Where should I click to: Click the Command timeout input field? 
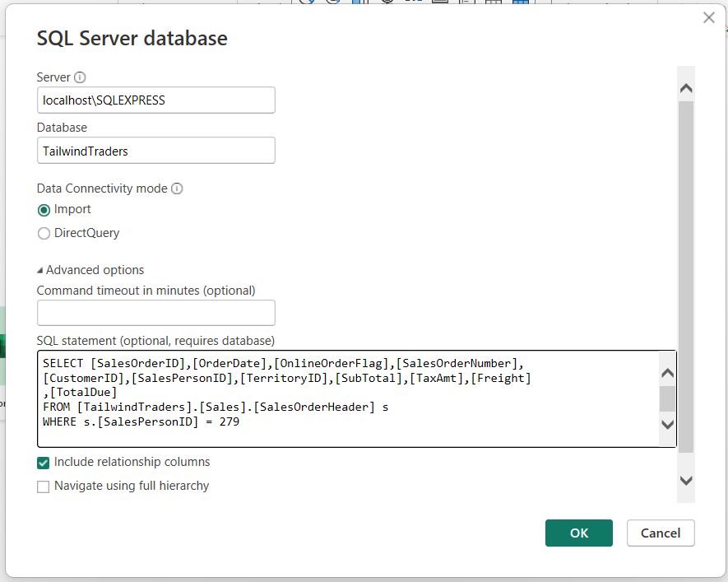(x=156, y=313)
